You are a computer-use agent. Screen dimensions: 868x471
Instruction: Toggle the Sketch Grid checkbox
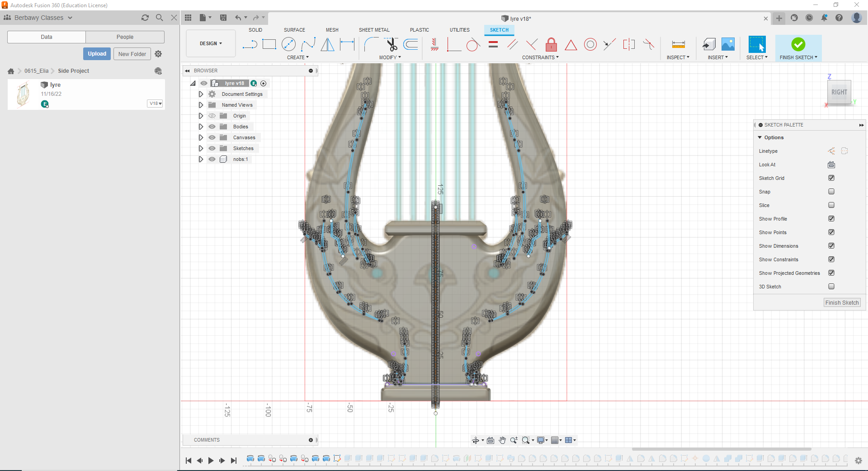pyautogui.click(x=831, y=178)
